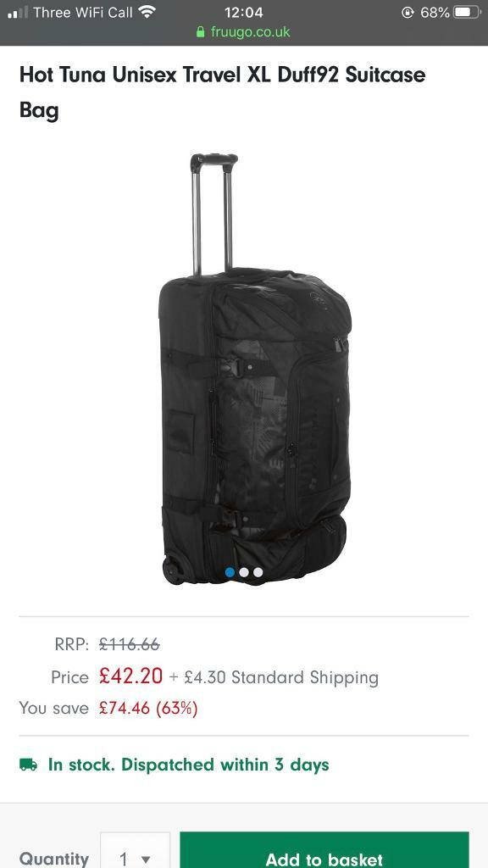Tap the battery indicator icon

pos(467,12)
